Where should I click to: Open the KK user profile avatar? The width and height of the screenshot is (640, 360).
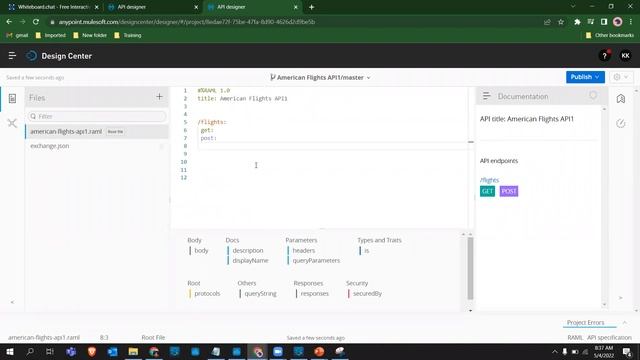625,56
